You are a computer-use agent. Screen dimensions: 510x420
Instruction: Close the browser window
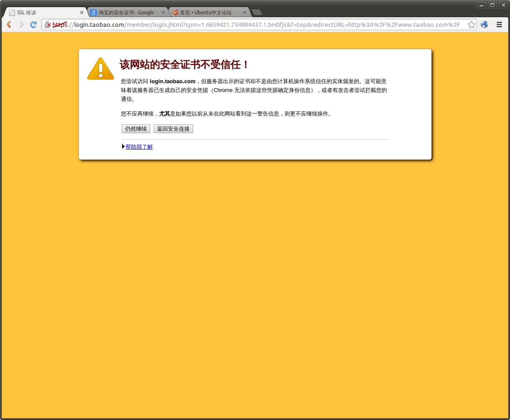(503, 5)
